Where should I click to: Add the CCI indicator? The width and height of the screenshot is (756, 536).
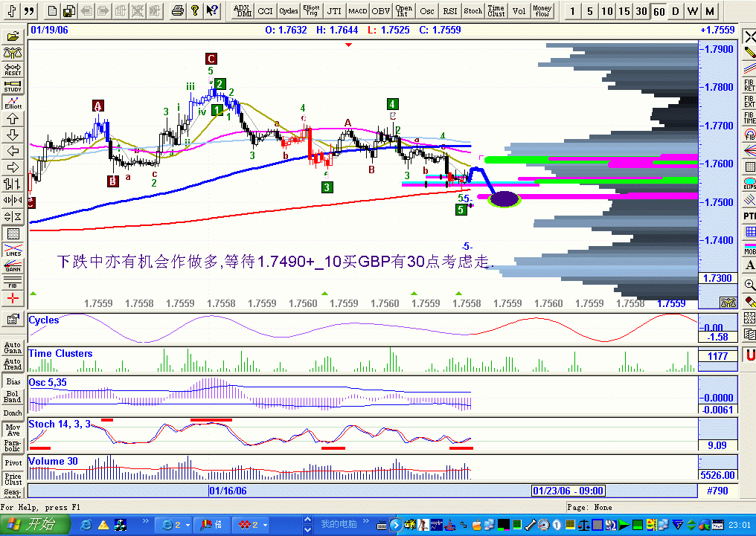pos(265,10)
